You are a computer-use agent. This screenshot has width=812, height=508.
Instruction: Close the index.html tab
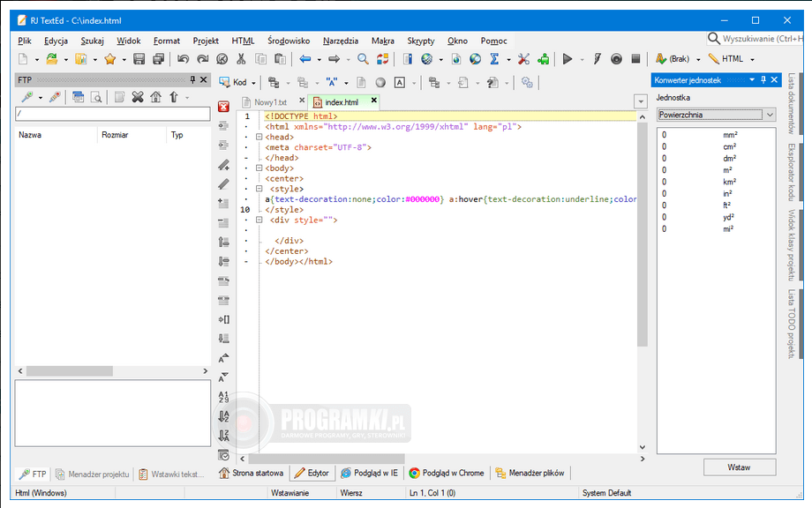pos(374,100)
